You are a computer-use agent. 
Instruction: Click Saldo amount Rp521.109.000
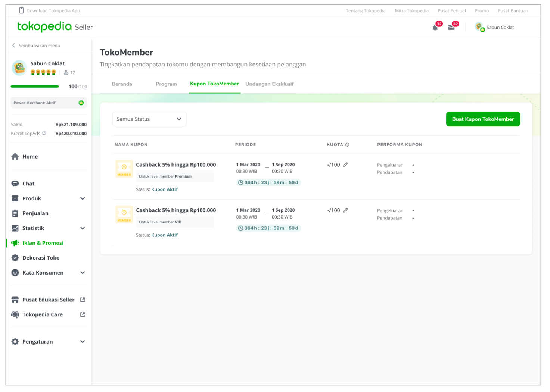71,125
